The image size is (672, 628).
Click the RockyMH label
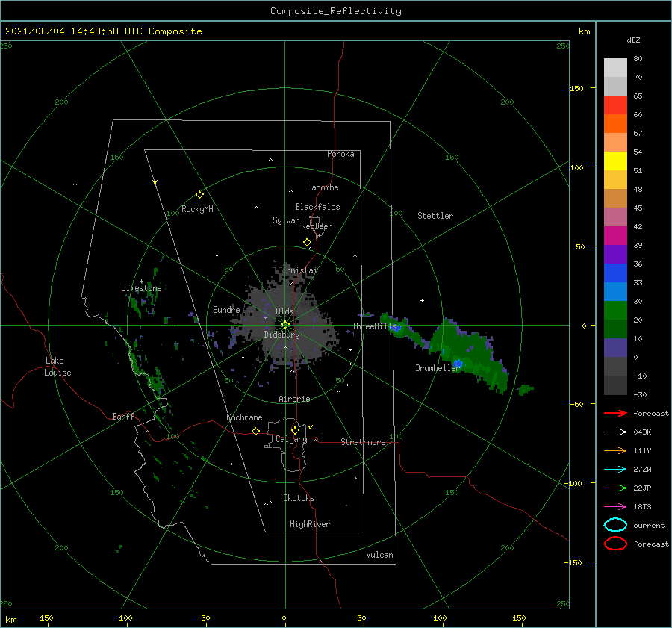[197, 209]
